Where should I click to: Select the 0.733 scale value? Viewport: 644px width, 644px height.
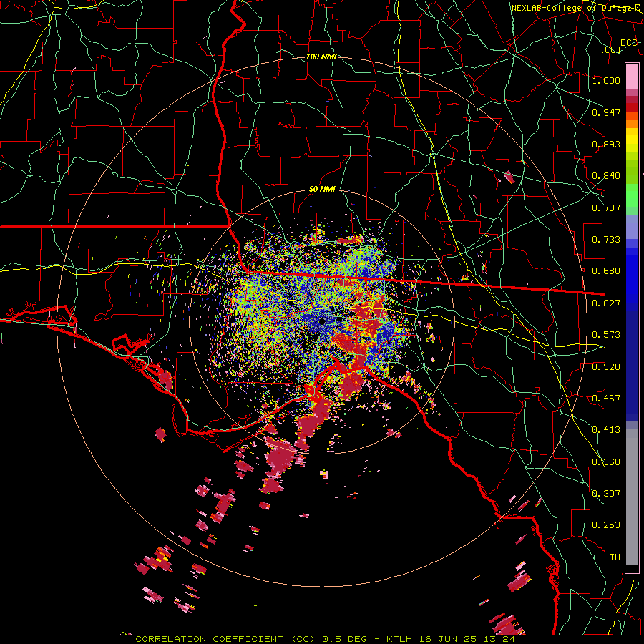(x=606, y=240)
